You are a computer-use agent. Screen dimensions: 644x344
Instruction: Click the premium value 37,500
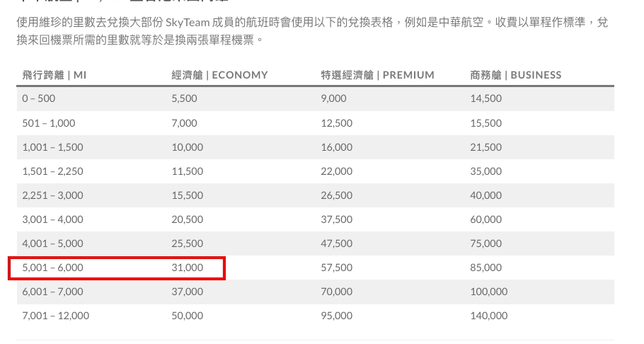pos(337,219)
